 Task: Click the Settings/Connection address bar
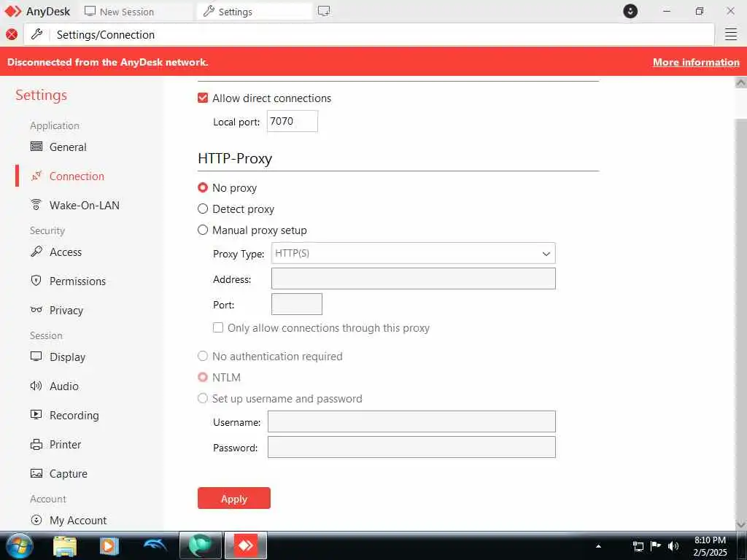[x=369, y=34]
